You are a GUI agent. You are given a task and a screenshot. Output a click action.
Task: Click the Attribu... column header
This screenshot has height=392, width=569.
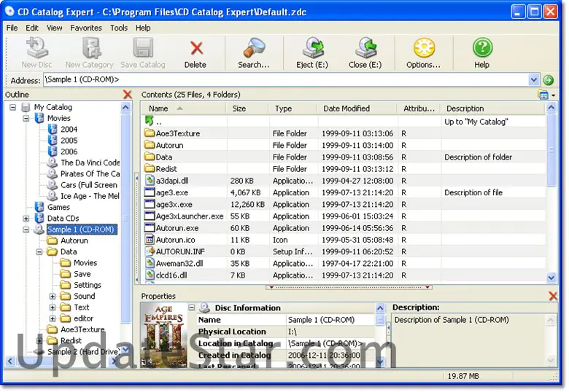click(x=419, y=109)
